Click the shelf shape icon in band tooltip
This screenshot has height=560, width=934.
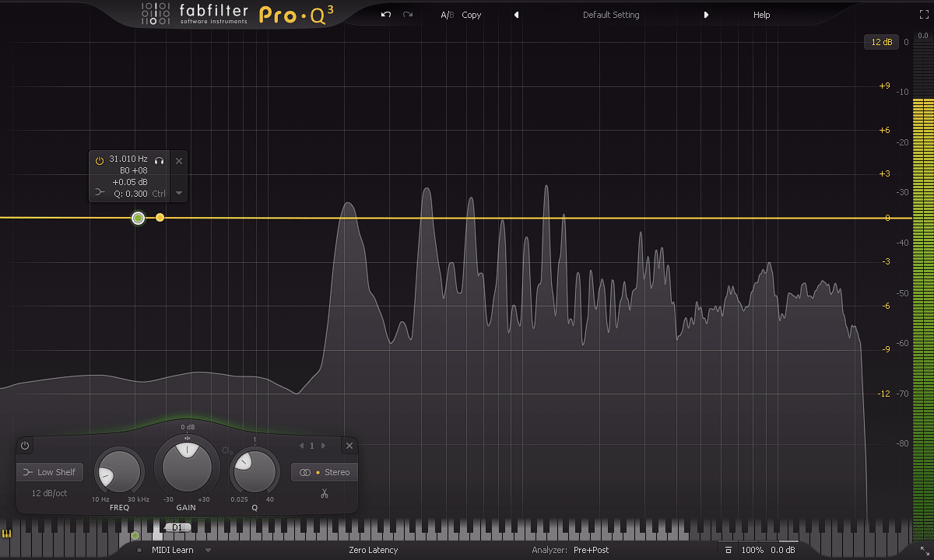(100, 191)
